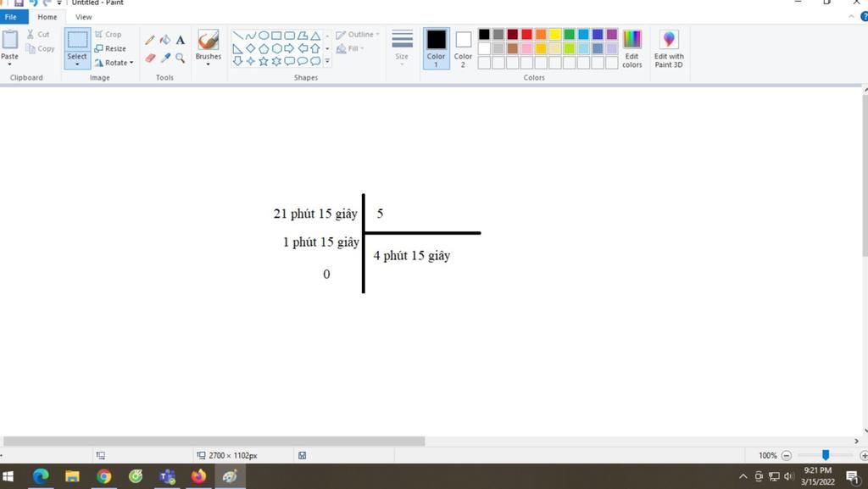Choose the Down arrow shape

click(237, 61)
